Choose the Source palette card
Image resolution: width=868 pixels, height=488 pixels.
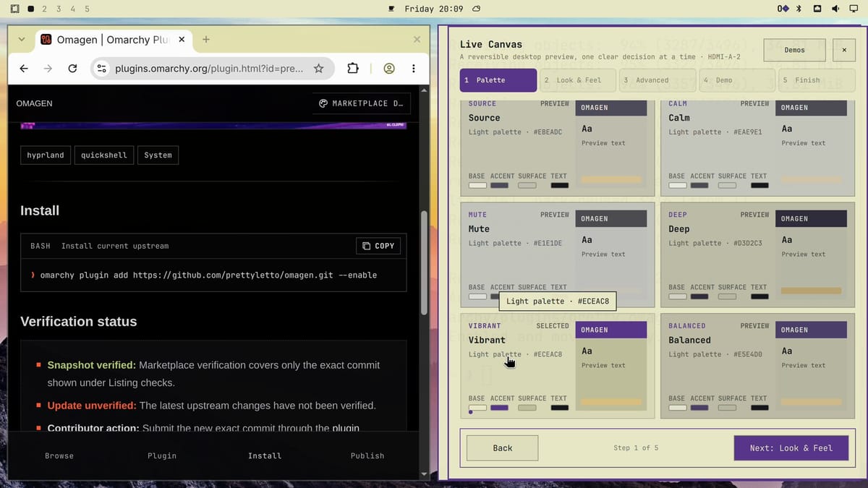tap(558, 147)
